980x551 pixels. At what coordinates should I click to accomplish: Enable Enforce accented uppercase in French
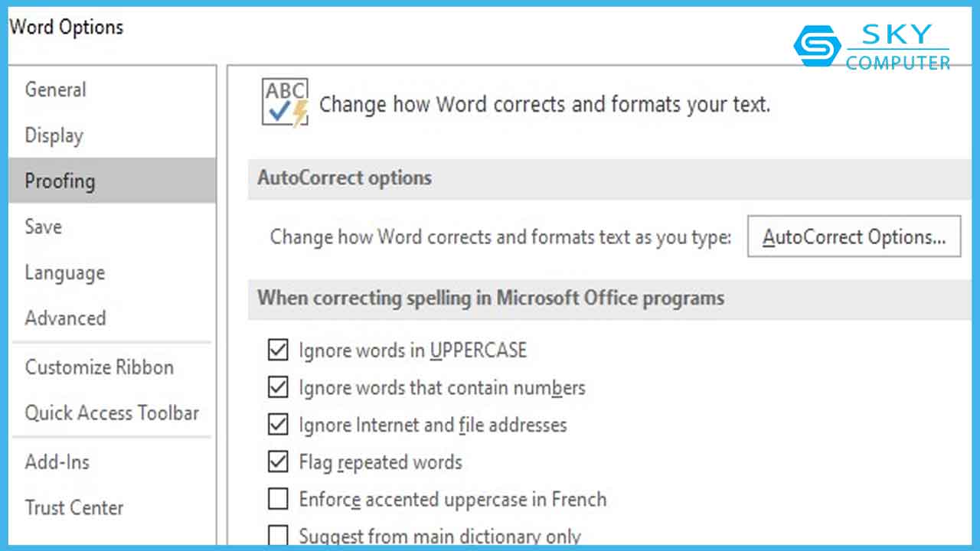(x=278, y=500)
